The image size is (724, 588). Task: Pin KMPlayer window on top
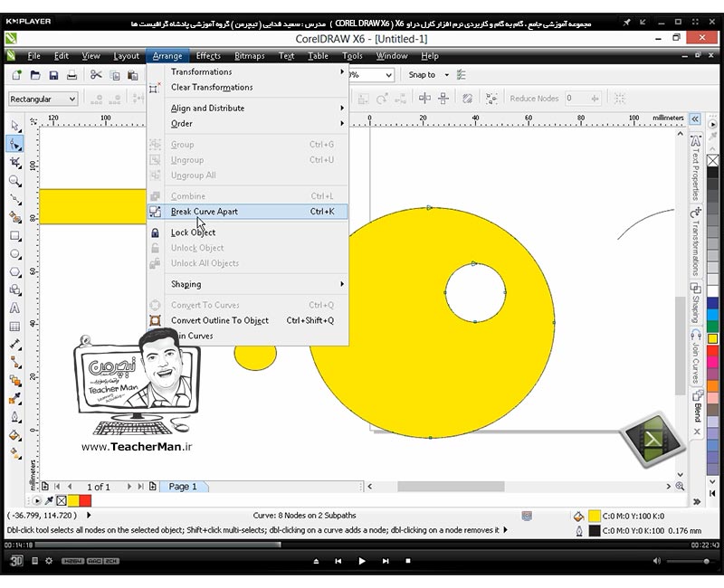pyautogui.click(x=626, y=22)
